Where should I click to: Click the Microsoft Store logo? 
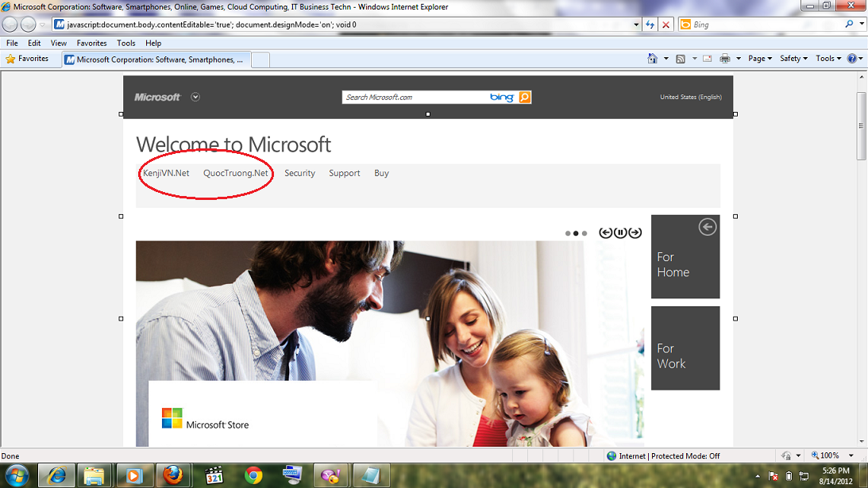[x=205, y=419]
